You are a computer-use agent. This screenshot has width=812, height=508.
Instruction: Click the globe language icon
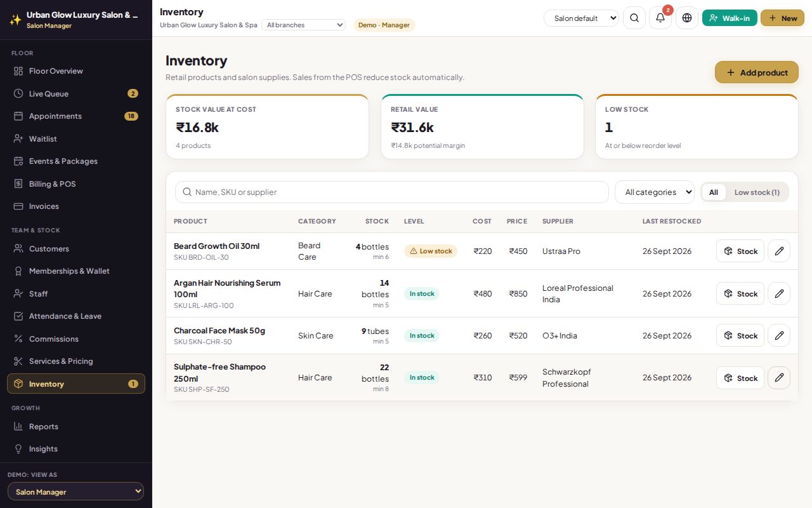687,18
